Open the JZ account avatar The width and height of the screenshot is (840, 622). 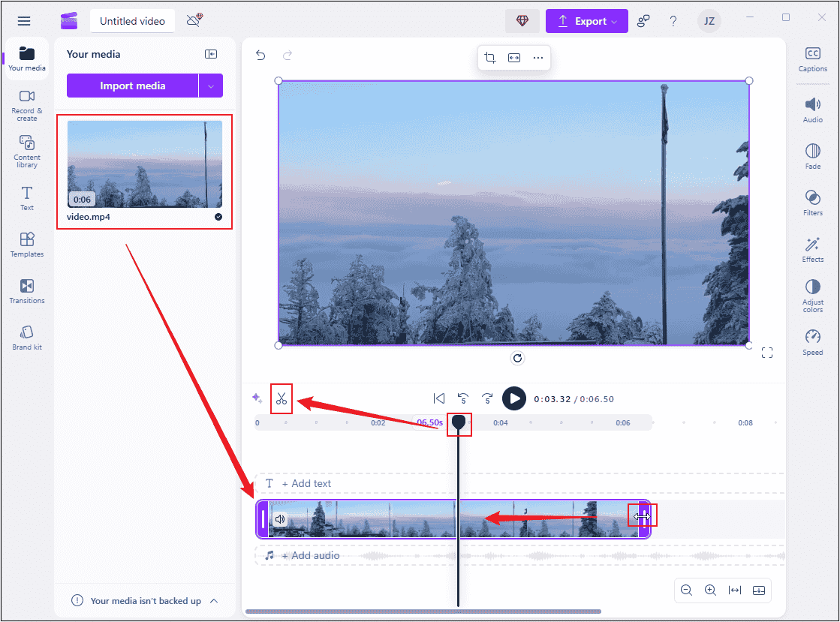point(709,21)
